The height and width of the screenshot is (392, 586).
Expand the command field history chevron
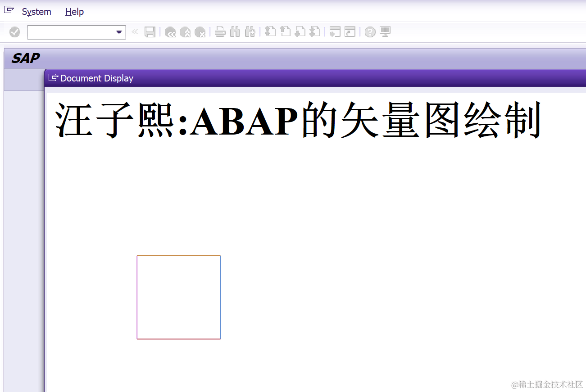pos(135,32)
